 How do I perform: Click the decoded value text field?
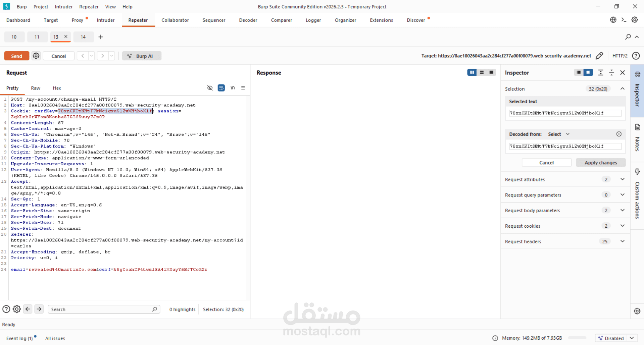point(565,146)
